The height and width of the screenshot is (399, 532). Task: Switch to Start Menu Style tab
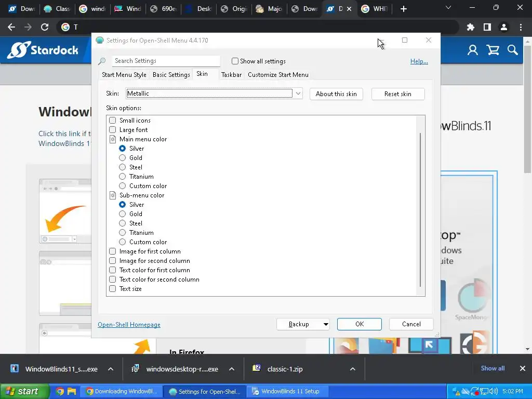(124, 75)
